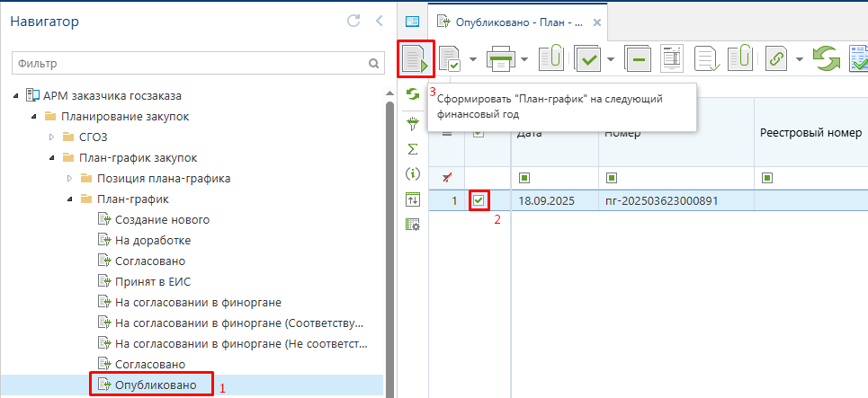Image resolution: width=868 pixels, height=398 pixels.
Task: Click the printer icon in toolbar
Action: coord(500,59)
